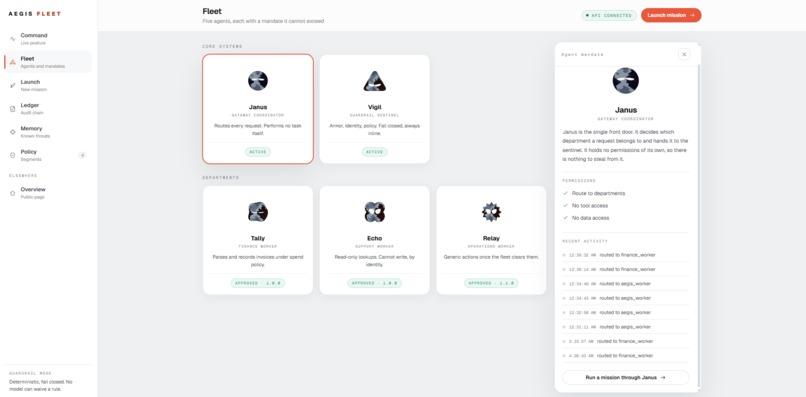Select Fleet agents and mandates menu item
Screen dimensions: 806x397
click(x=48, y=62)
